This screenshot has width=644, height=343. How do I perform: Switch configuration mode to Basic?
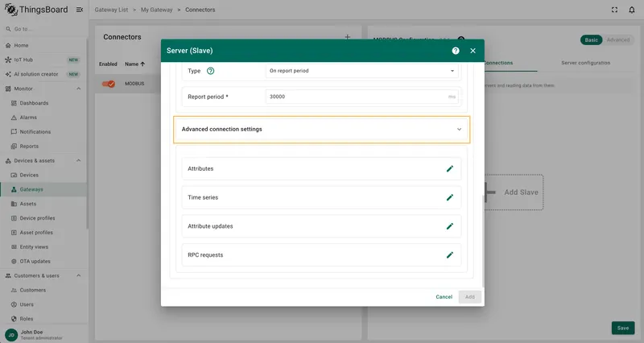[x=591, y=39]
